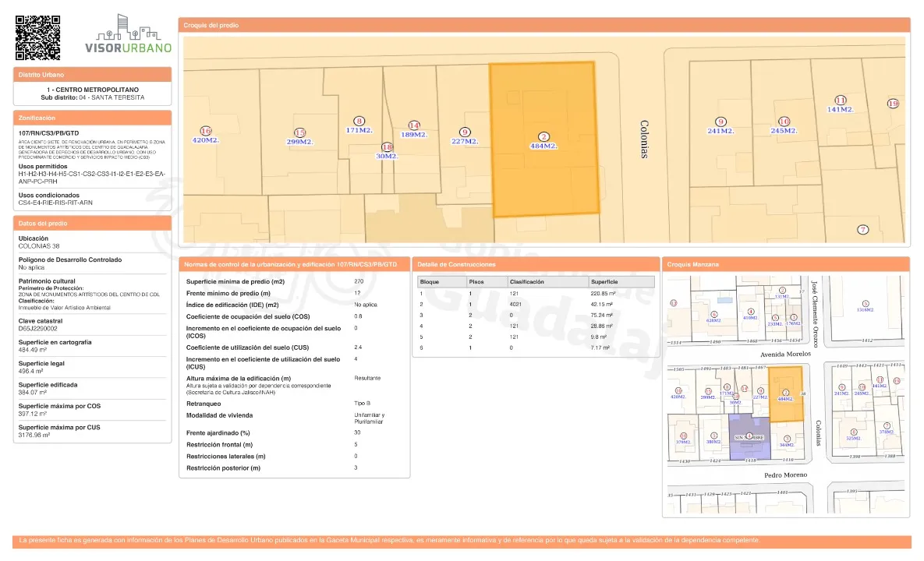The width and height of the screenshot is (924, 561).
Task: Select lot marker 8 labeled 171M2 in Croquis del predio
Action: point(359,122)
